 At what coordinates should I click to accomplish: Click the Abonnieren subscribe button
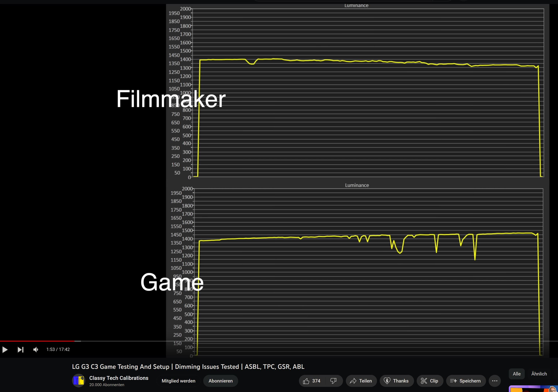(x=221, y=381)
